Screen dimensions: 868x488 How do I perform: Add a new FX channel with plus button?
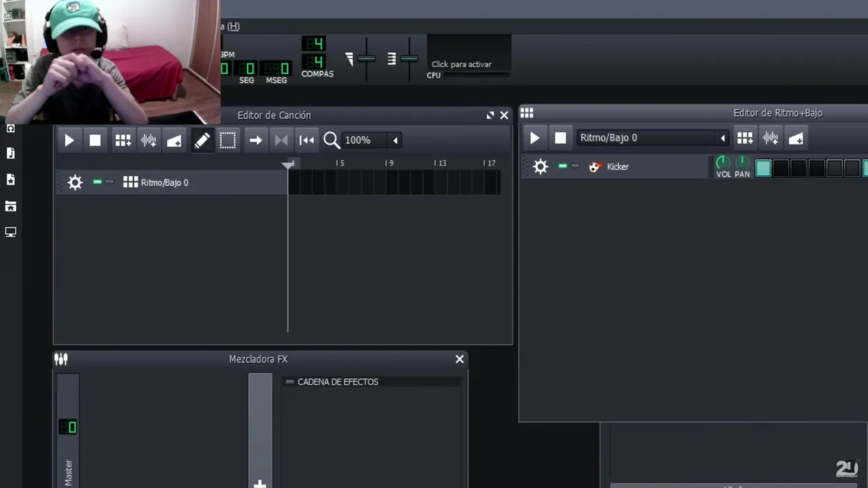(x=260, y=484)
